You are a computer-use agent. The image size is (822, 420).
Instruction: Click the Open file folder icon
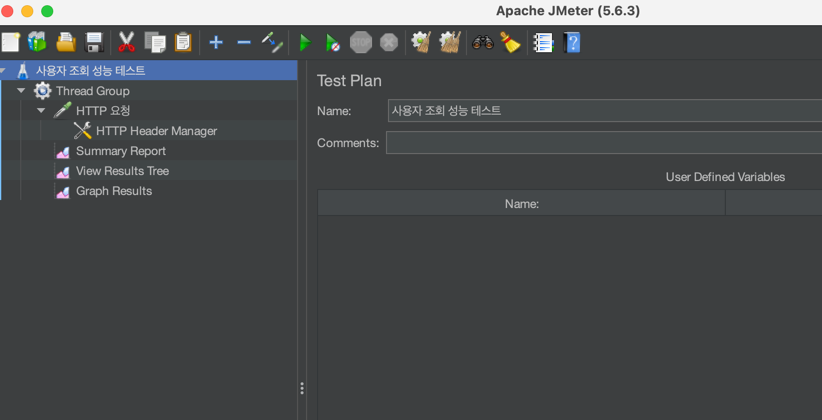tap(66, 42)
